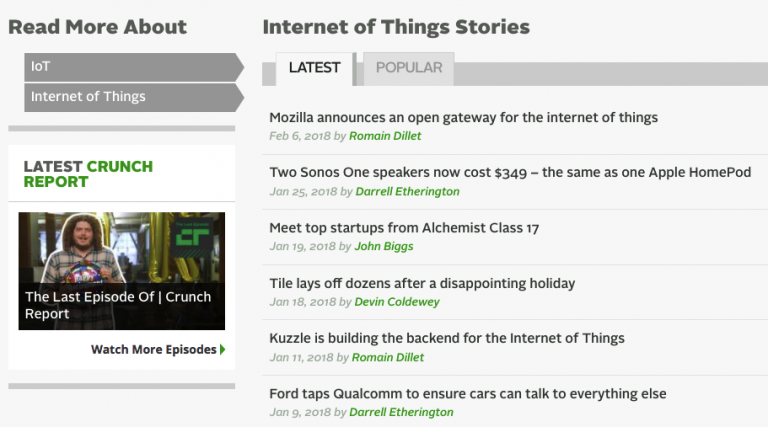Read the Ford taps Qualcomm story

467,393
